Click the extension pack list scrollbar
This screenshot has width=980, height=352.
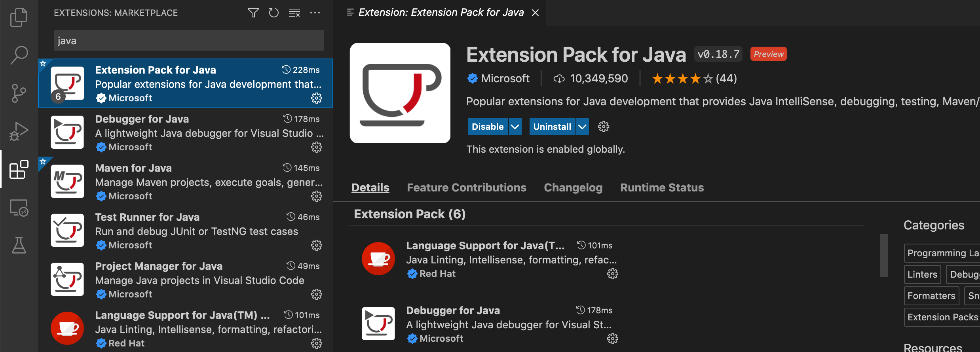884,255
